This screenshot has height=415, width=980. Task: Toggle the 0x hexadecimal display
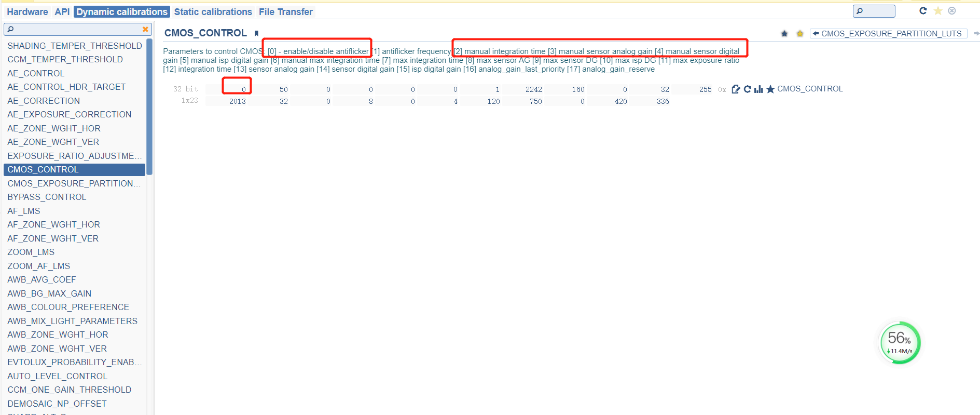click(722, 89)
